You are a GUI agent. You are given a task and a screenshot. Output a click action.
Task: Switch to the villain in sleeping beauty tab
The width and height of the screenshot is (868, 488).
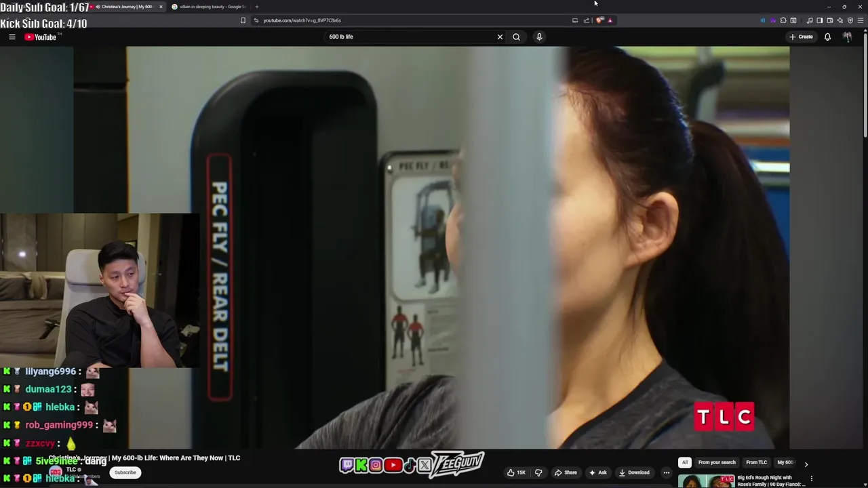[x=209, y=7]
